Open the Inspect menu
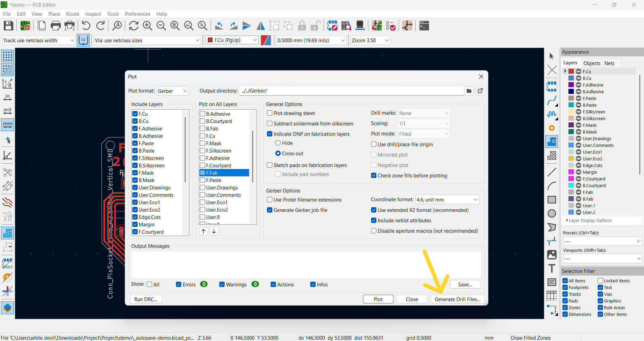This screenshot has height=341, width=644. coord(93,14)
